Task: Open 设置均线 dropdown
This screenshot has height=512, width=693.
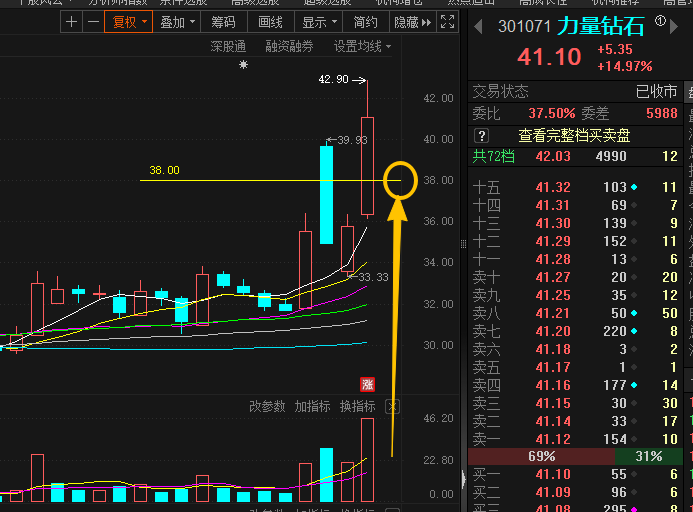Action: coord(362,46)
